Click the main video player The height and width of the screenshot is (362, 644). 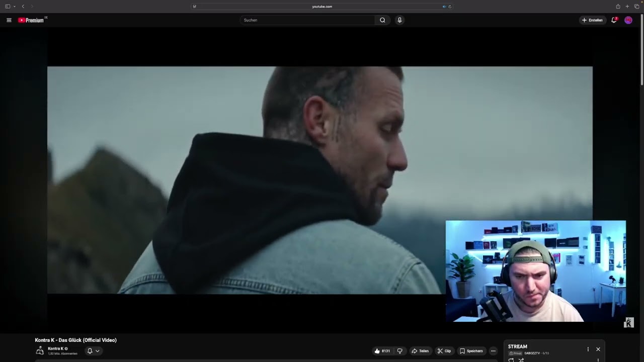320,180
